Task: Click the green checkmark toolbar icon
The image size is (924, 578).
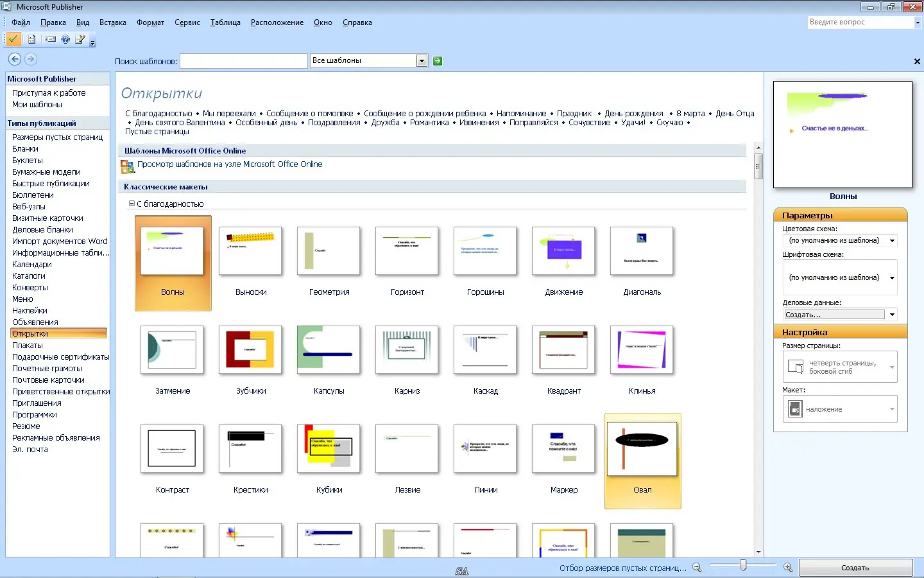Action: [13, 39]
